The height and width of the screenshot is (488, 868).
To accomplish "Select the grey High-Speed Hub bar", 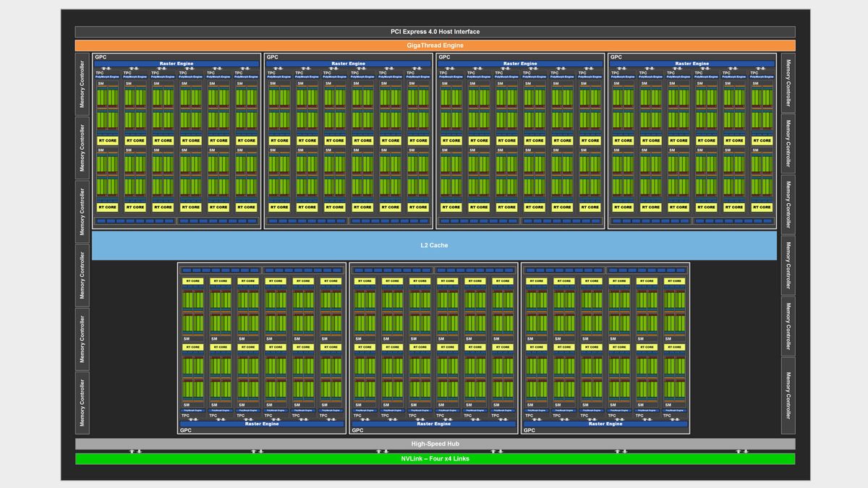I will tap(435, 444).
